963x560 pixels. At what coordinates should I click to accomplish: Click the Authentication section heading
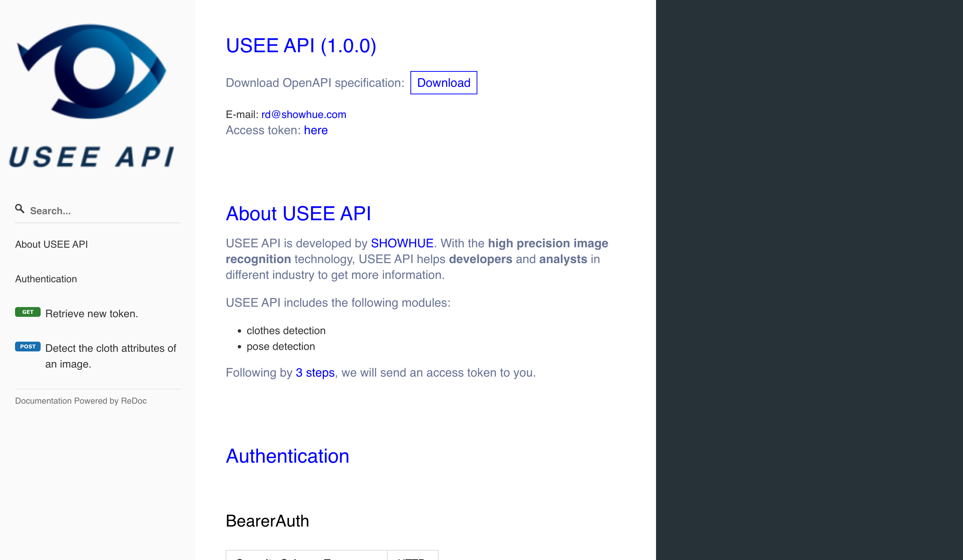[x=287, y=456]
